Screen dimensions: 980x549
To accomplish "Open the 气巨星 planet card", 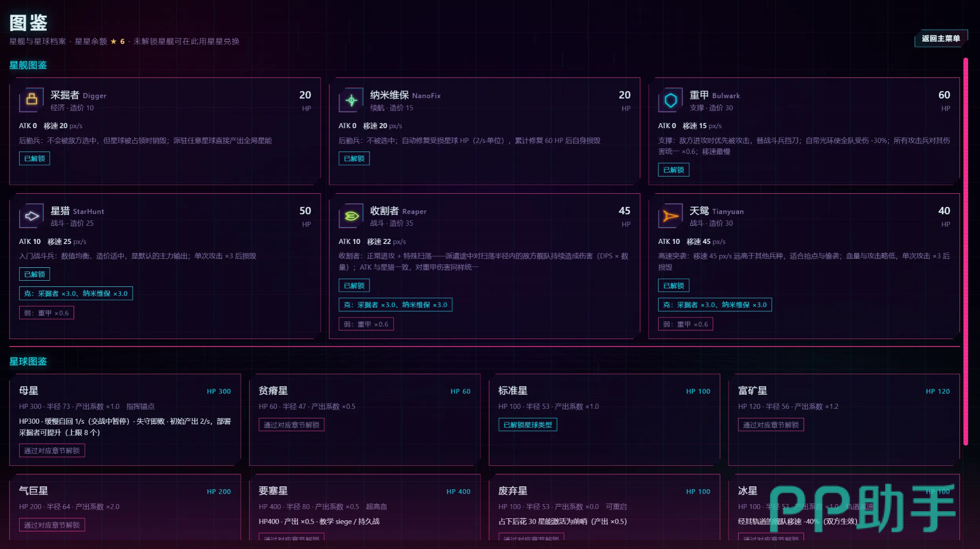I will 125,507.
